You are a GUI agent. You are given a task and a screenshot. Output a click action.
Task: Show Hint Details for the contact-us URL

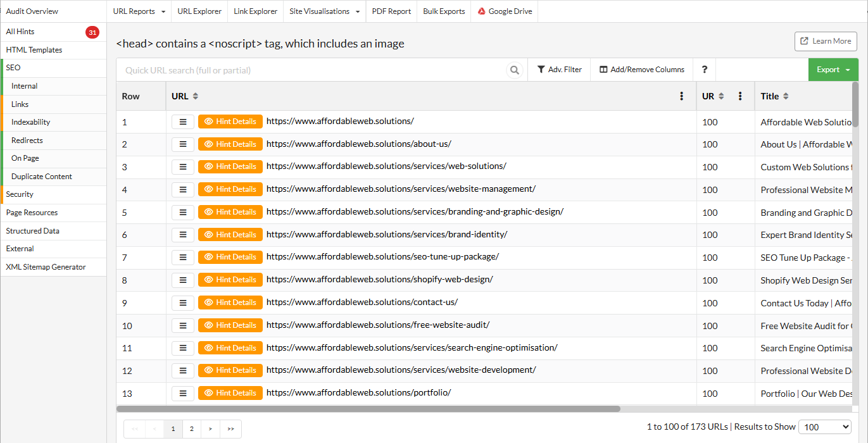click(230, 303)
